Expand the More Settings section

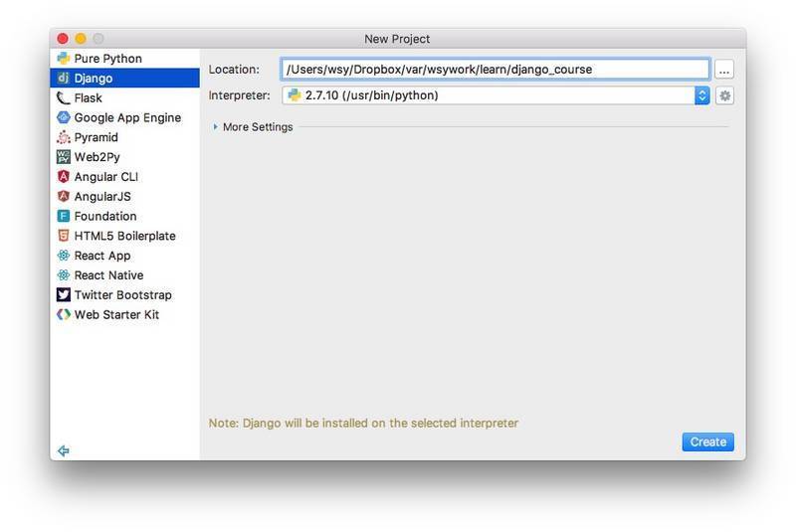215,127
